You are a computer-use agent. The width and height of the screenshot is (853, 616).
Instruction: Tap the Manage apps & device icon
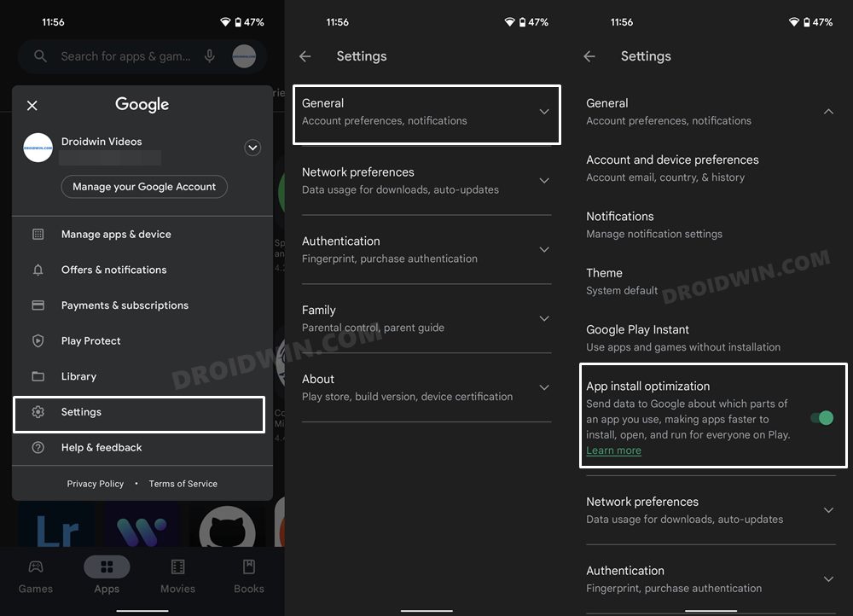pos(37,234)
